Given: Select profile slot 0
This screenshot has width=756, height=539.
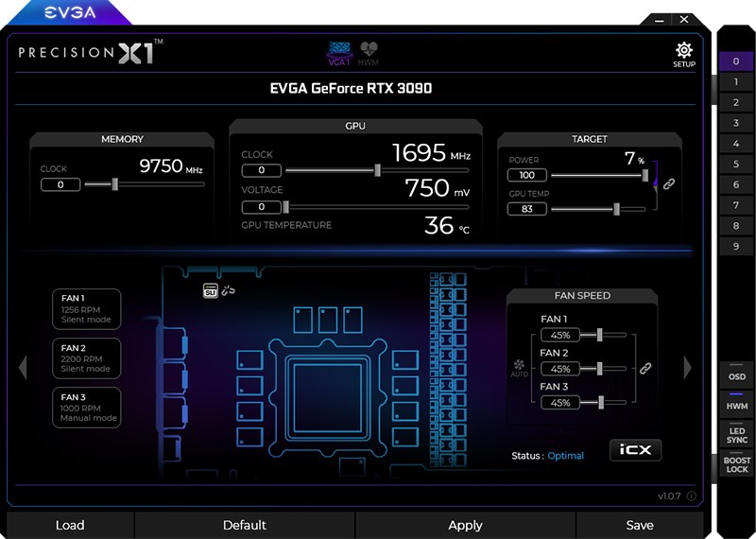Looking at the screenshot, I should (736, 61).
